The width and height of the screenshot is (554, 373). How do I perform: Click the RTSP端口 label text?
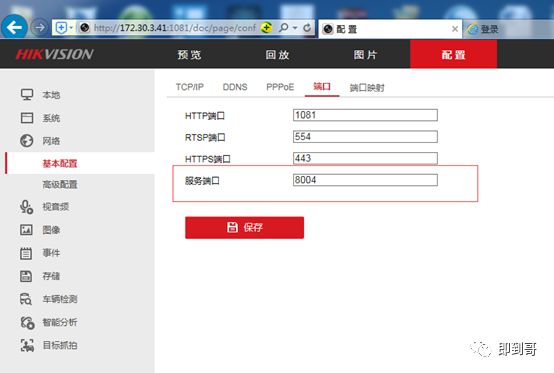coord(205,137)
